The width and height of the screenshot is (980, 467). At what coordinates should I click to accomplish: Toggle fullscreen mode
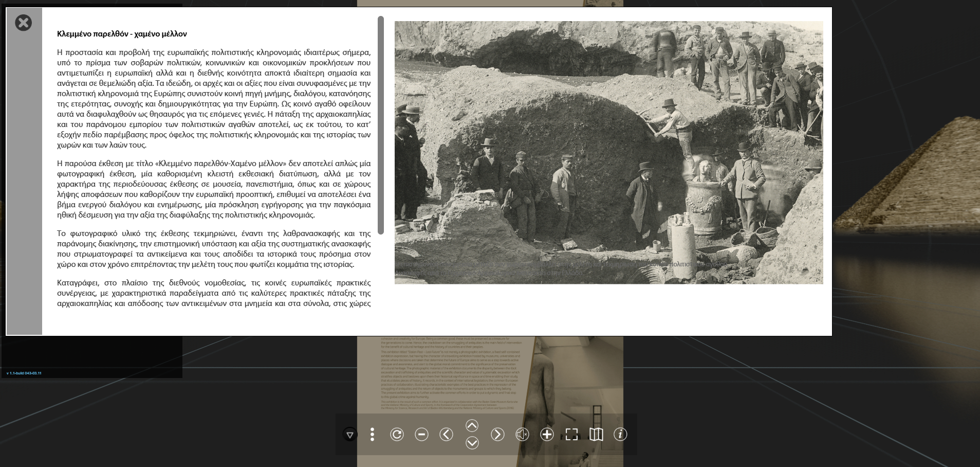click(x=571, y=435)
